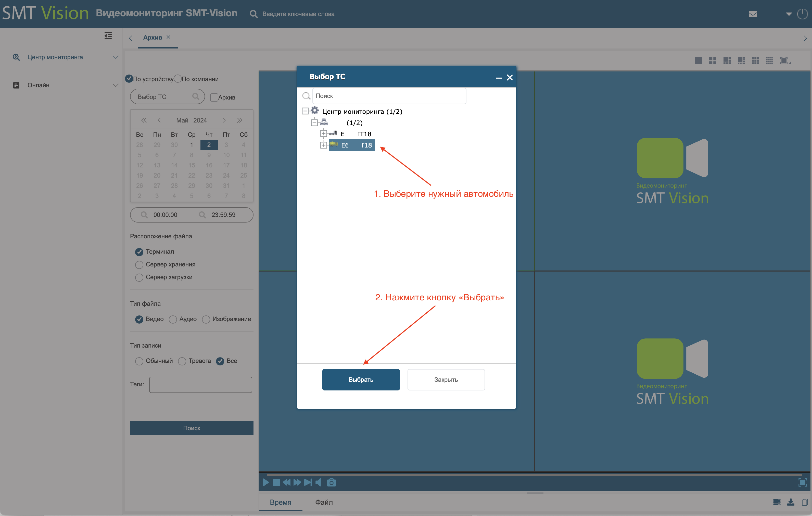The image size is (812, 516).
Task: Toggle fullscreen icon in player bar
Action: 803,482
